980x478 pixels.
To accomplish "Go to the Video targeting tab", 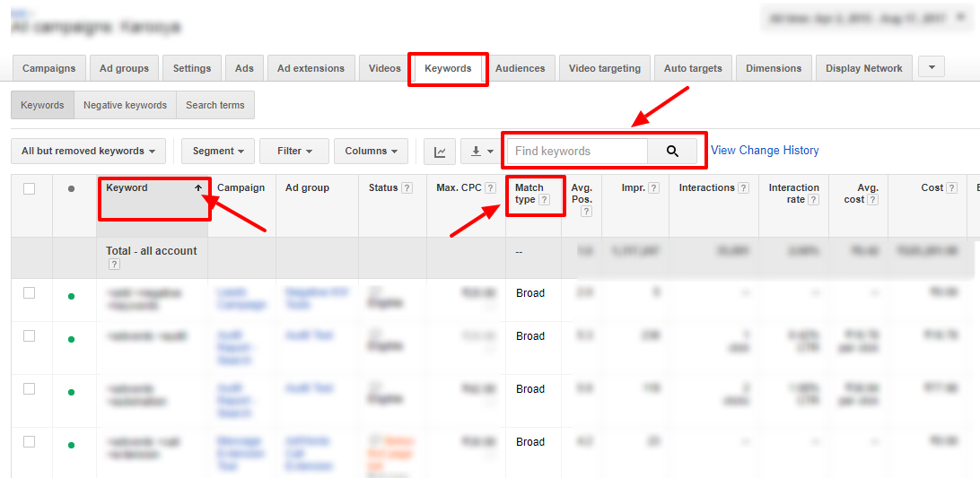I will coord(604,68).
